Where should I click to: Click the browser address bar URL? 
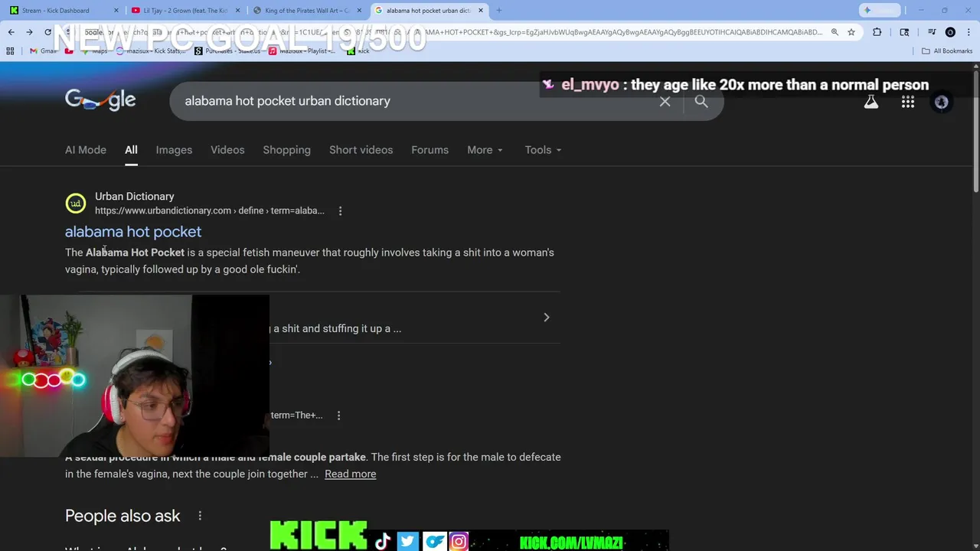(x=452, y=32)
